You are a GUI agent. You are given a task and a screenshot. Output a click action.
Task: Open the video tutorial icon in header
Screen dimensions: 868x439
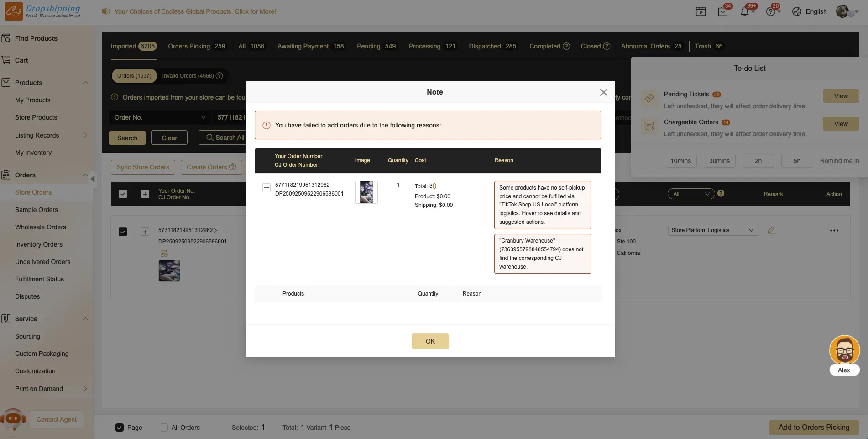coord(701,11)
